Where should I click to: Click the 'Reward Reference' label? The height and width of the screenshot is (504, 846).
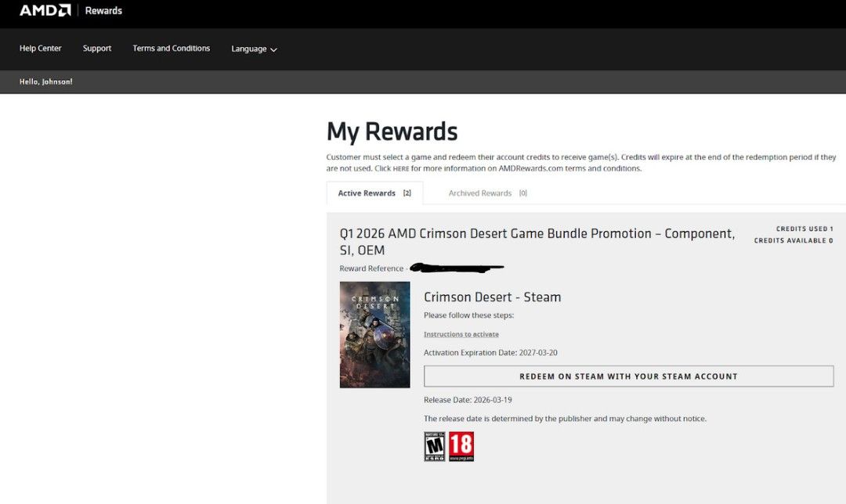(x=371, y=268)
